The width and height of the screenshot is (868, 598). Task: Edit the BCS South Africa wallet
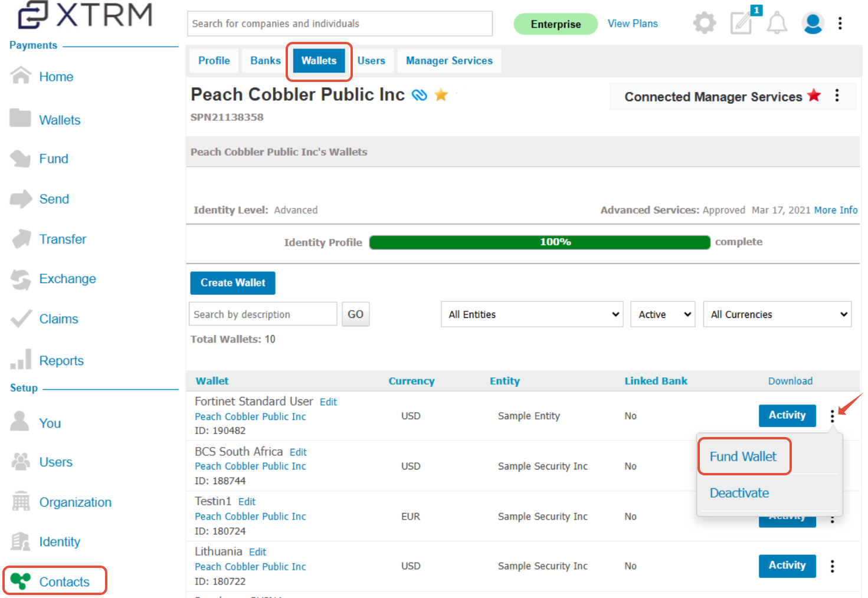click(x=298, y=452)
